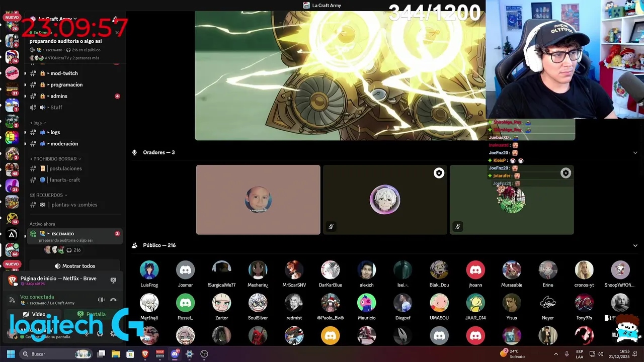Open File Explorer from the taskbar
644x362 pixels.
tap(116, 354)
